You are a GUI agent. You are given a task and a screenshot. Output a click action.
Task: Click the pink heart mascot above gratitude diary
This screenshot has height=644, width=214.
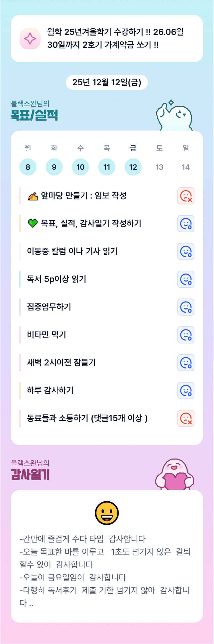pyautogui.click(x=174, y=474)
